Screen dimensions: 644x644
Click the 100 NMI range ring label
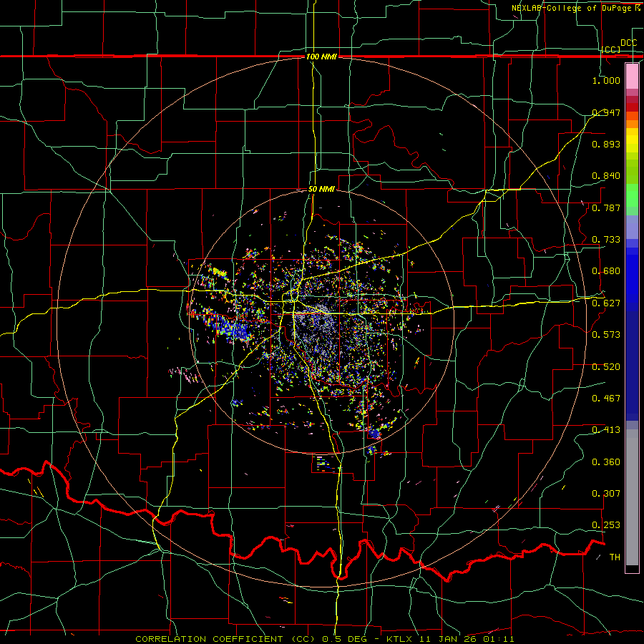click(321, 57)
